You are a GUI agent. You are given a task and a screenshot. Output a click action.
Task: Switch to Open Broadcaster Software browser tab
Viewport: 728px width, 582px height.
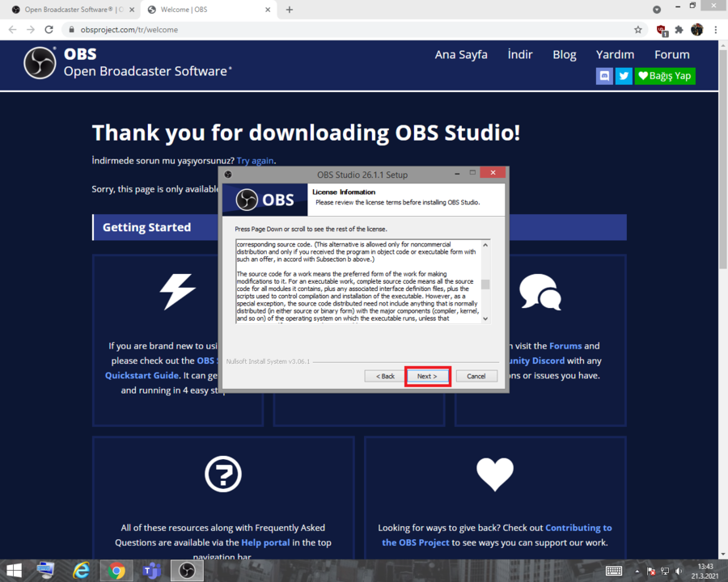coord(74,9)
